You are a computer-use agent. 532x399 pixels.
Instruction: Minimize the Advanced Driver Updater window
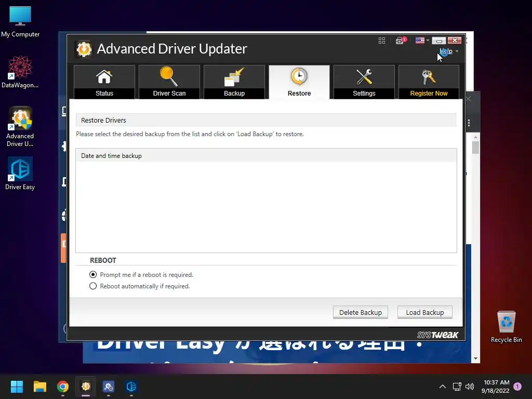click(x=438, y=41)
